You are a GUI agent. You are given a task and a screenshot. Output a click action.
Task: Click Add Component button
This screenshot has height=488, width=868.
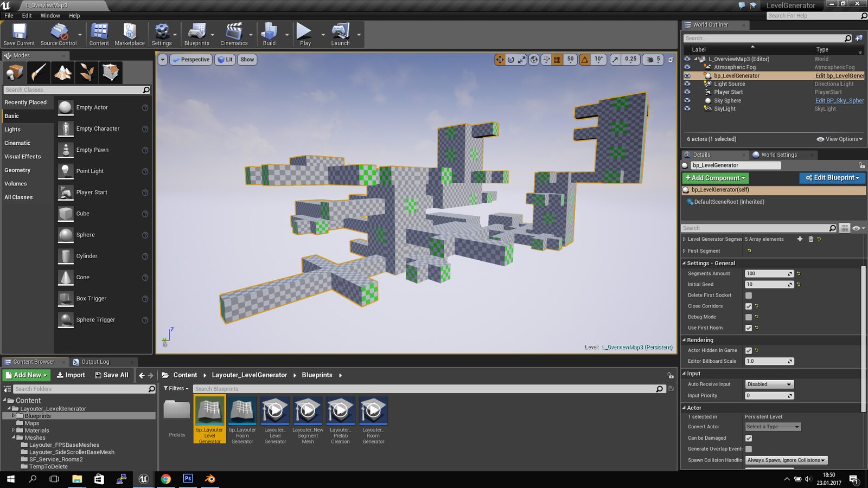(716, 178)
